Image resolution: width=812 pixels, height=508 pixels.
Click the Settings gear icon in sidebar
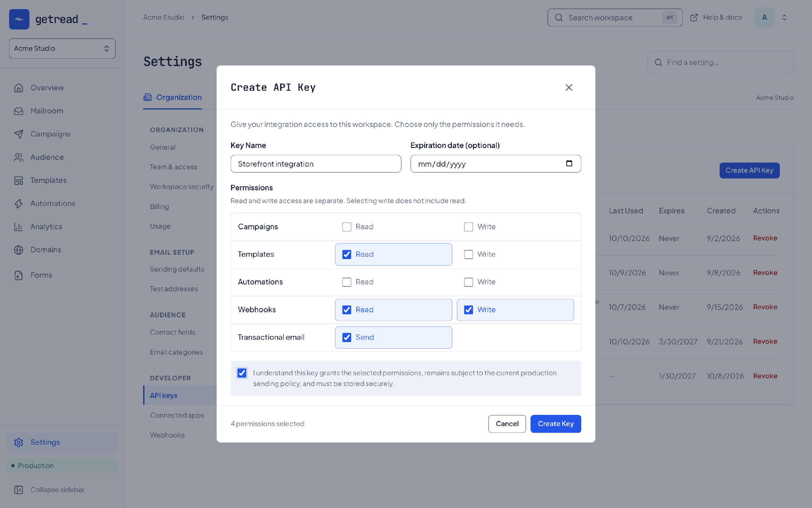click(x=19, y=442)
